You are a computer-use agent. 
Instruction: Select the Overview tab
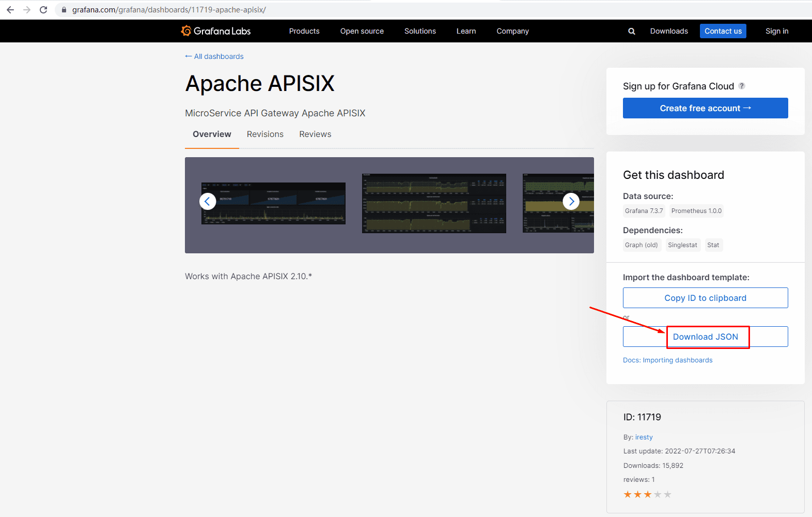[212, 134]
